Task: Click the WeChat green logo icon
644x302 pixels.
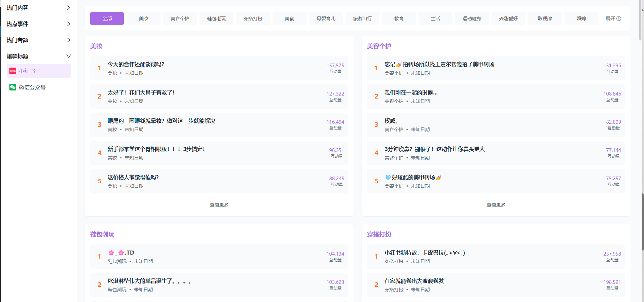Action: pyautogui.click(x=13, y=87)
